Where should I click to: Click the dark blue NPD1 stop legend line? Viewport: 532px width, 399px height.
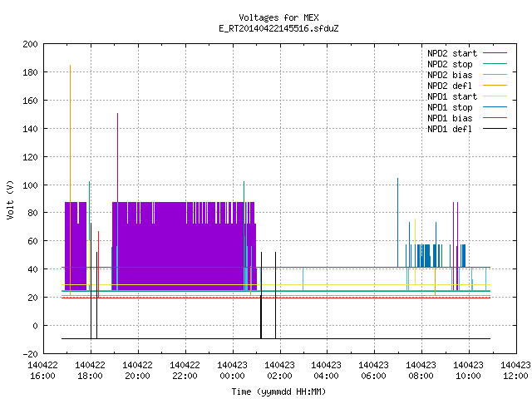click(x=495, y=107)
